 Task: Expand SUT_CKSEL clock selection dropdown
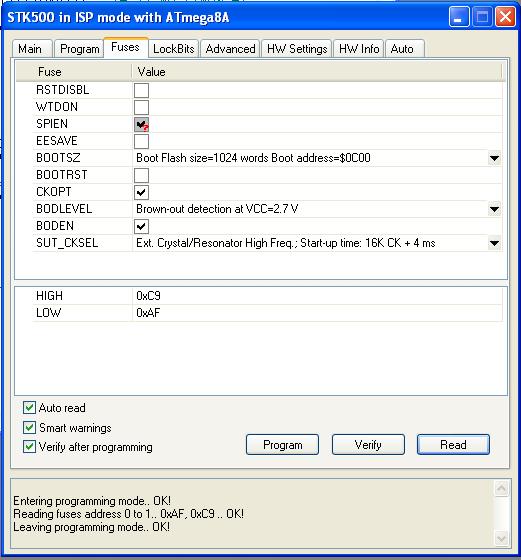(494, 244)
